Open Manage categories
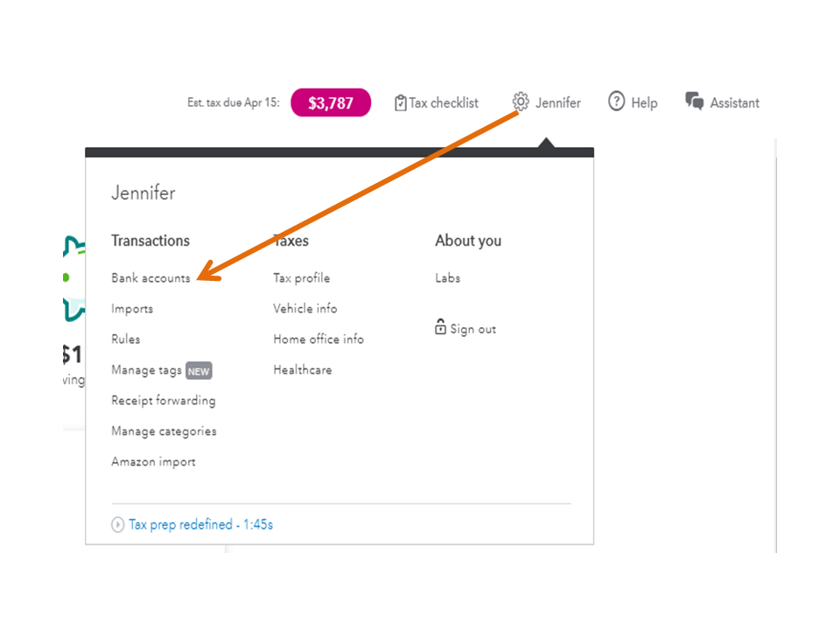 click(164, 431)
